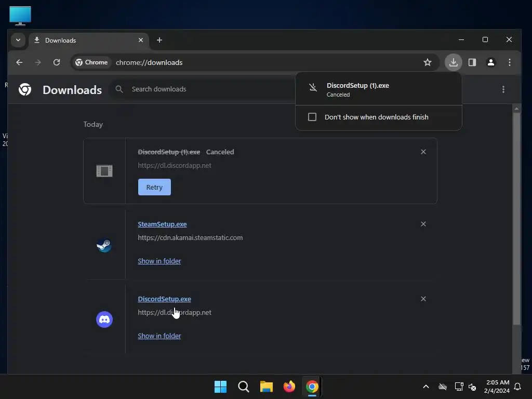Screen dimensions: 532x399
Task: Open Chrome's three-dot main menu
Action: (509, 62)
